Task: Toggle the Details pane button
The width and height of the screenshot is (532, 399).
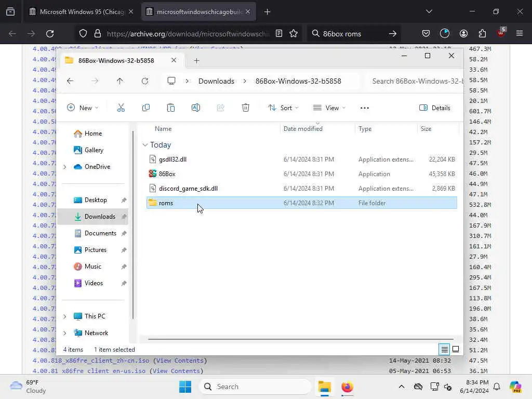Action: 435,108
